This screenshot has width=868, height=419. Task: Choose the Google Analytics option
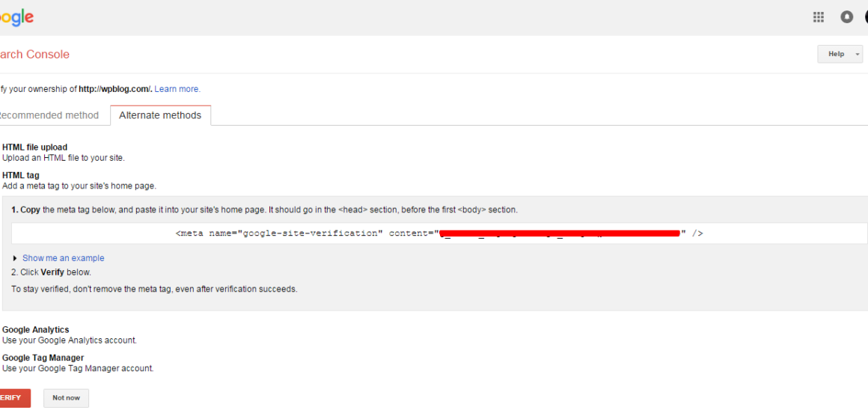point(35,330)
